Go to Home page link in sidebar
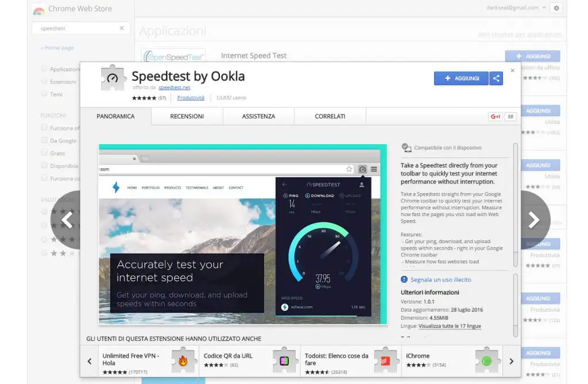 tap(57, 48)
